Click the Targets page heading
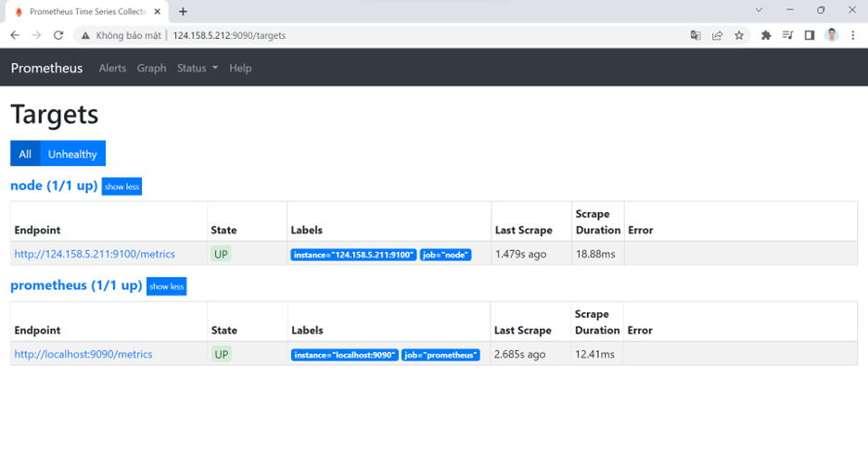Image resolution: width=868 pixels, height=454 pixels. point(54,115)
